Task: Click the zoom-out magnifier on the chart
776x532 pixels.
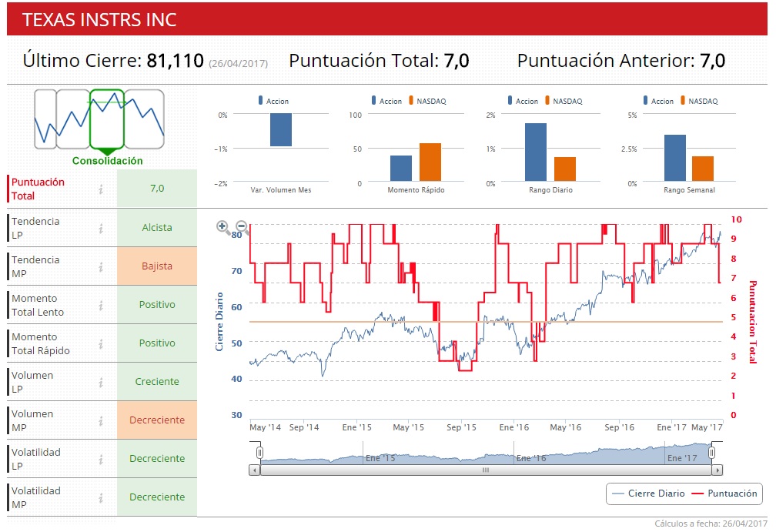Action: (x=242, y=226)
